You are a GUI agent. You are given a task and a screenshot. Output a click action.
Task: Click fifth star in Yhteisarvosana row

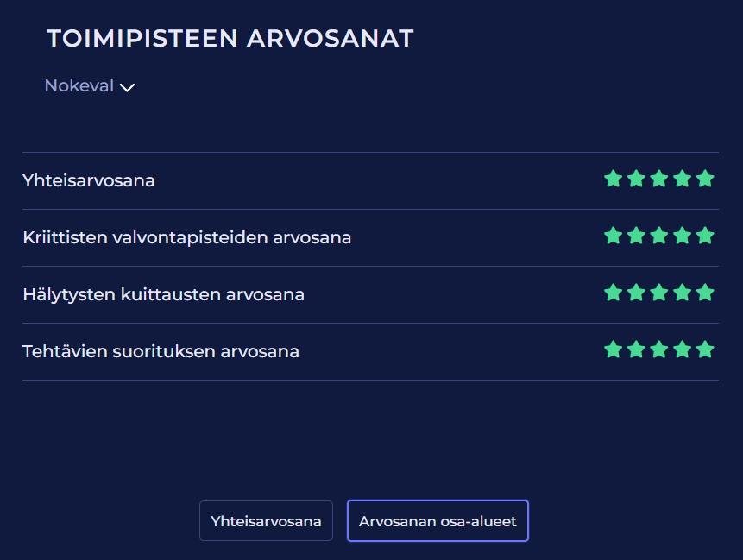tap(705, 179)
